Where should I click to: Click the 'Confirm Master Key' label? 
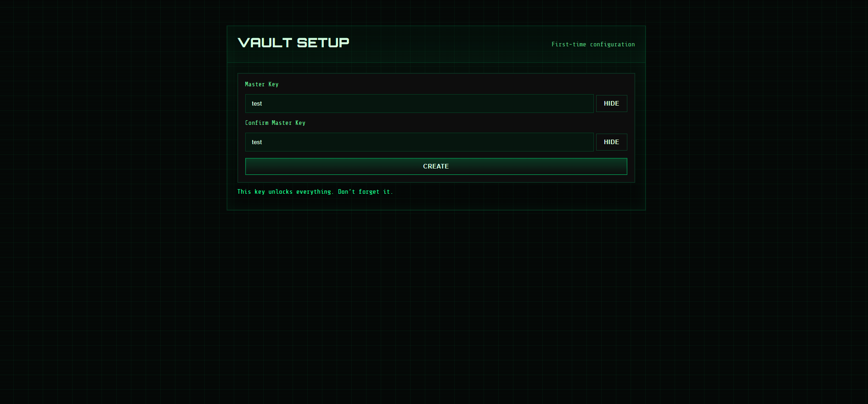click(275, 123)
